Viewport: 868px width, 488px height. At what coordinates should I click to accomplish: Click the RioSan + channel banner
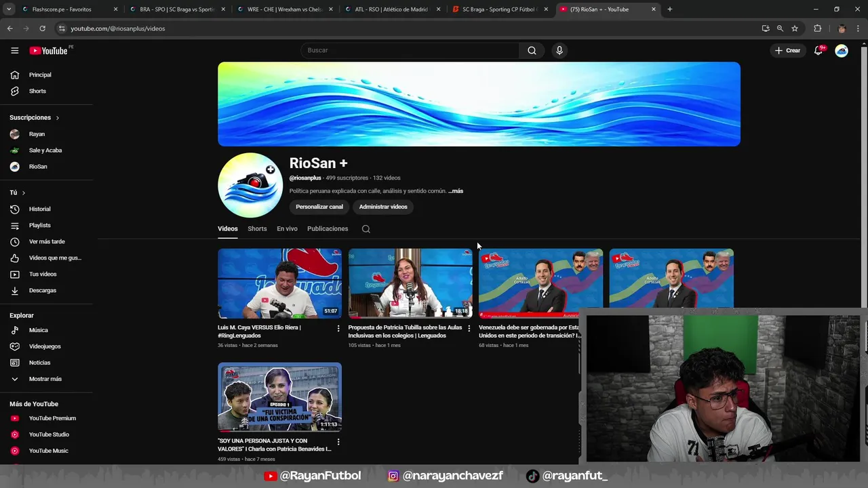tap(479, 104)
